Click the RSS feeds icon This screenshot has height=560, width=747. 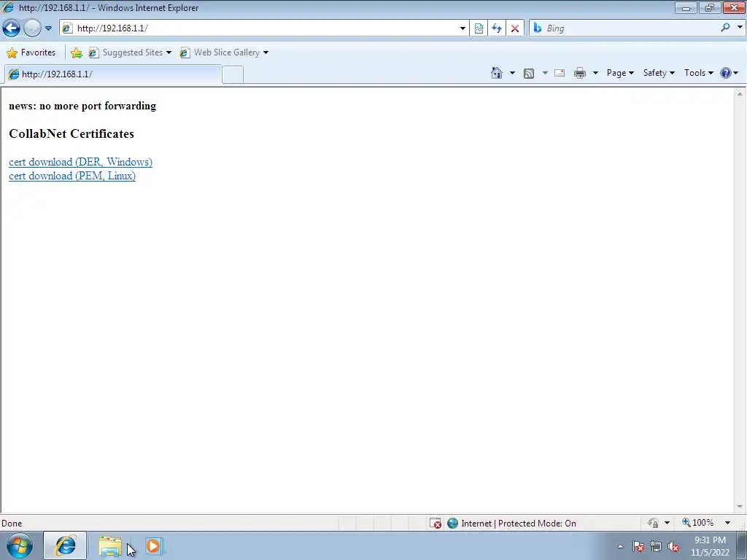coord(529,73)
